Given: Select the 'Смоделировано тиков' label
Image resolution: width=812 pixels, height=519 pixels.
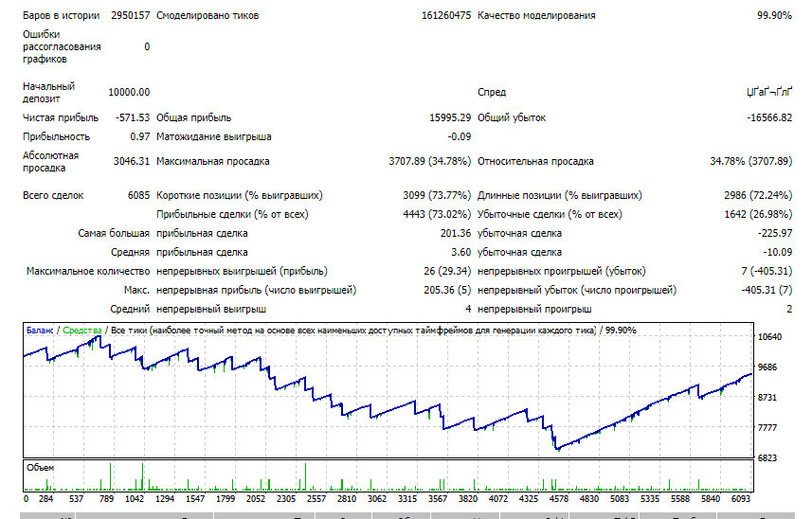Looking at the screenshot, I should click(208, 15).
